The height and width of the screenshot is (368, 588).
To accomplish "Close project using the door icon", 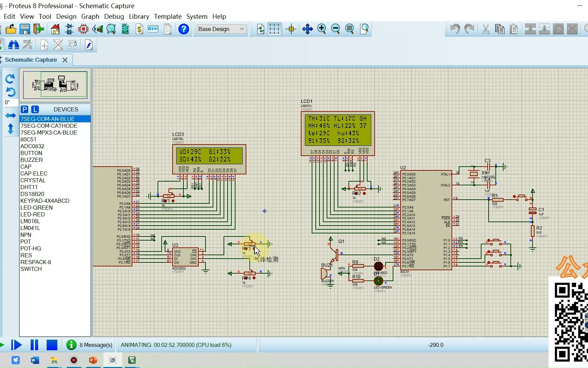I will [39, 29].
